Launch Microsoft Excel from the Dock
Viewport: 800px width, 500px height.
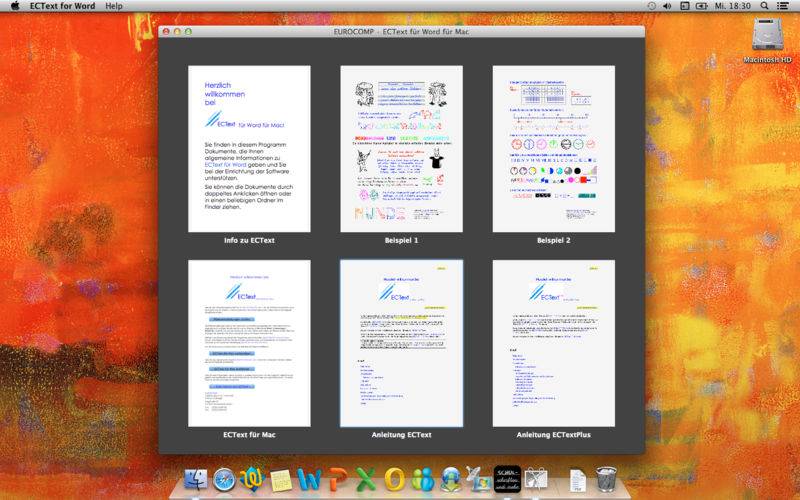366,480
